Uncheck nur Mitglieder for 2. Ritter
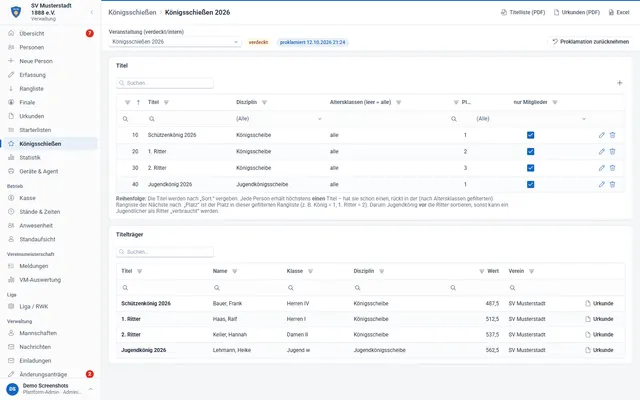 530,168
